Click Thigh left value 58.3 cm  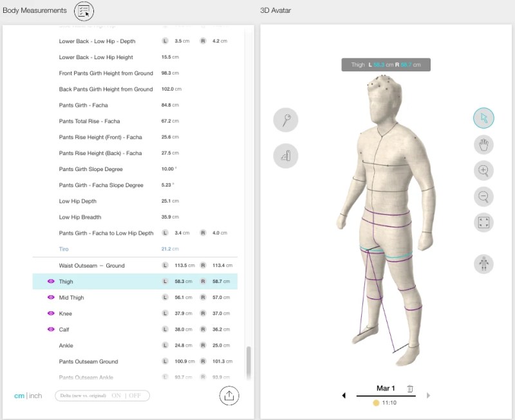click(x=183, y=281)
